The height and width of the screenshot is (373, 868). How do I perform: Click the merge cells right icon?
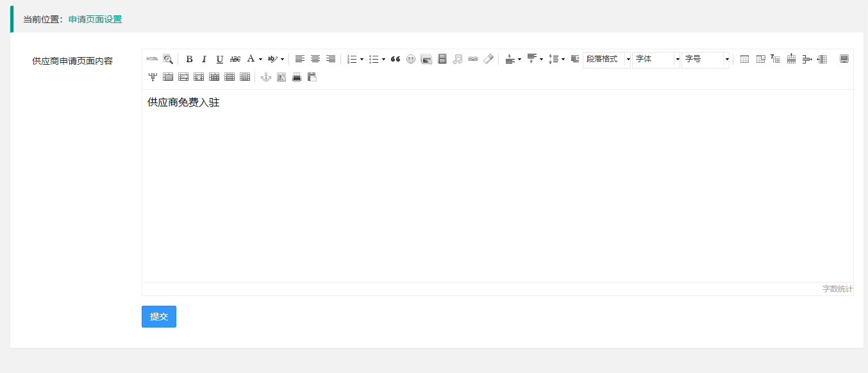[x=183, y=77]
